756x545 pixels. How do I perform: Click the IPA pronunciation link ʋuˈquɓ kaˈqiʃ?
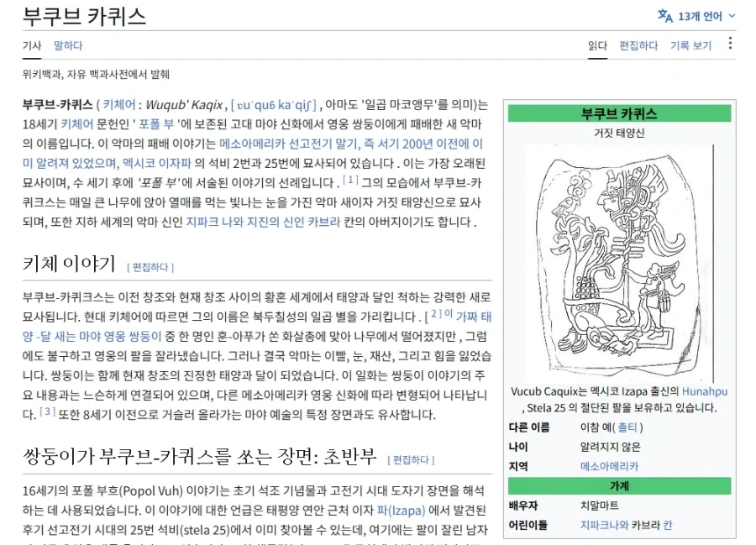coord(273,105)
